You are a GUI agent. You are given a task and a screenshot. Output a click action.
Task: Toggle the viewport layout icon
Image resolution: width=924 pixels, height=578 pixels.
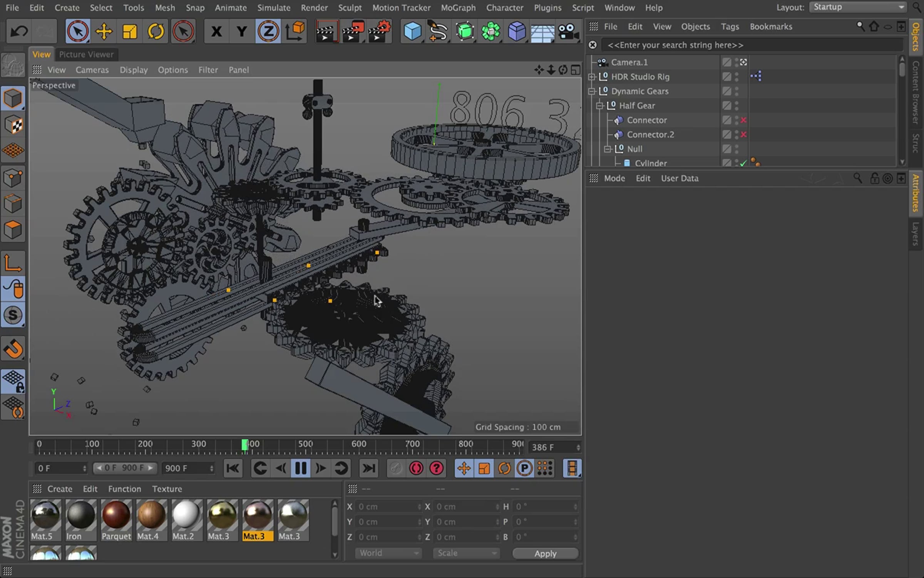[576, 70]
